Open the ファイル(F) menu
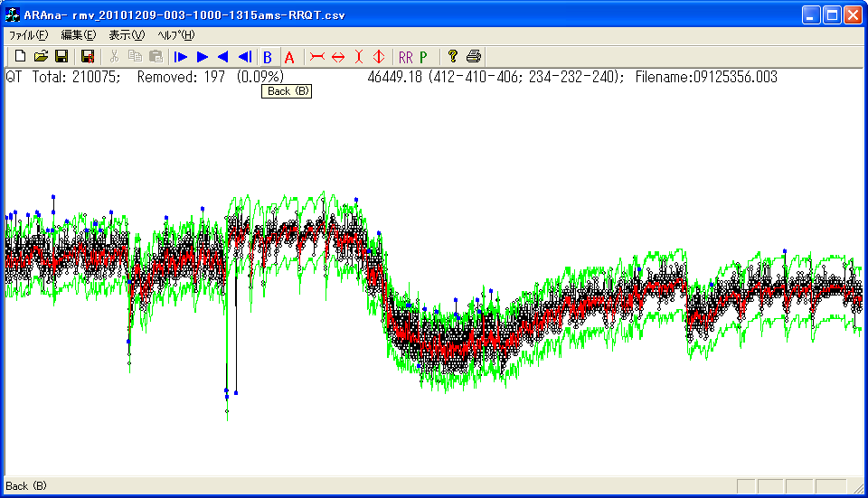Screen dimensions: 868x498 click(x=28, y=35)
